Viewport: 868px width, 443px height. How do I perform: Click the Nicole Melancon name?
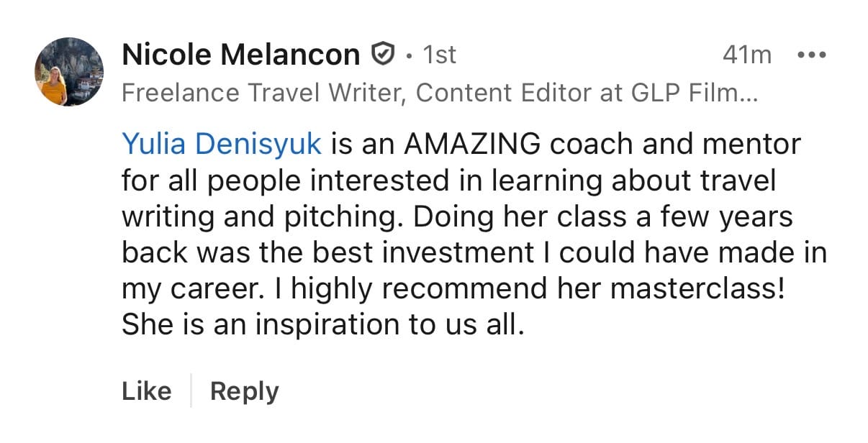240,54
